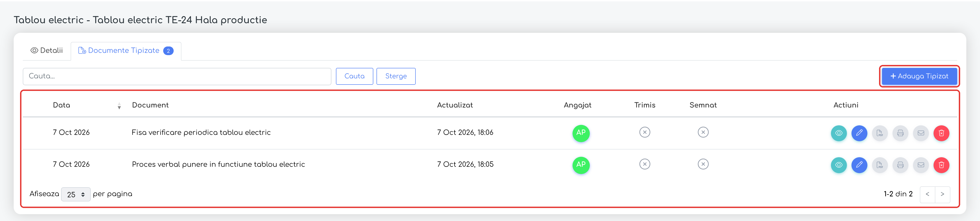Click the Sterge clear button

[x=396, y=76]
